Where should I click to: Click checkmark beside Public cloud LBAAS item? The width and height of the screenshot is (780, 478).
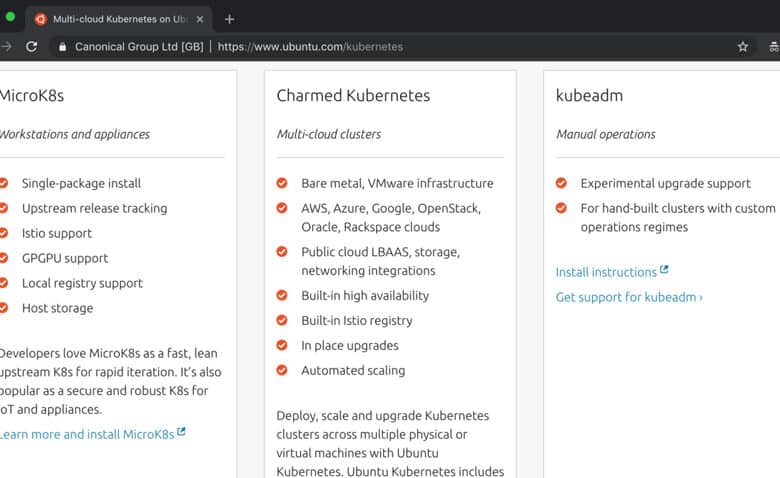(x=282, y=252)
